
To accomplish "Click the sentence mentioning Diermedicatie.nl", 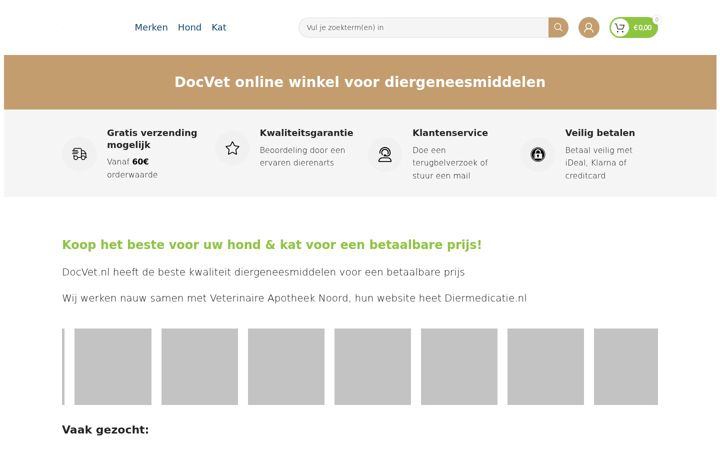I will point(294,298).
